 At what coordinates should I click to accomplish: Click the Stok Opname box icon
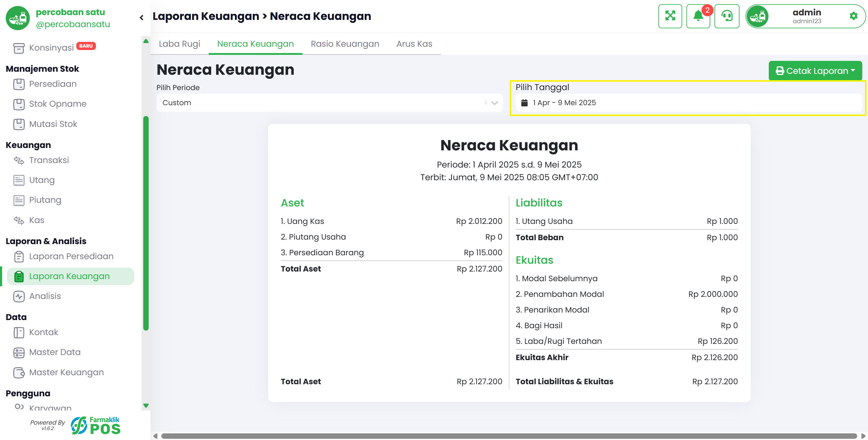(19, 104)
